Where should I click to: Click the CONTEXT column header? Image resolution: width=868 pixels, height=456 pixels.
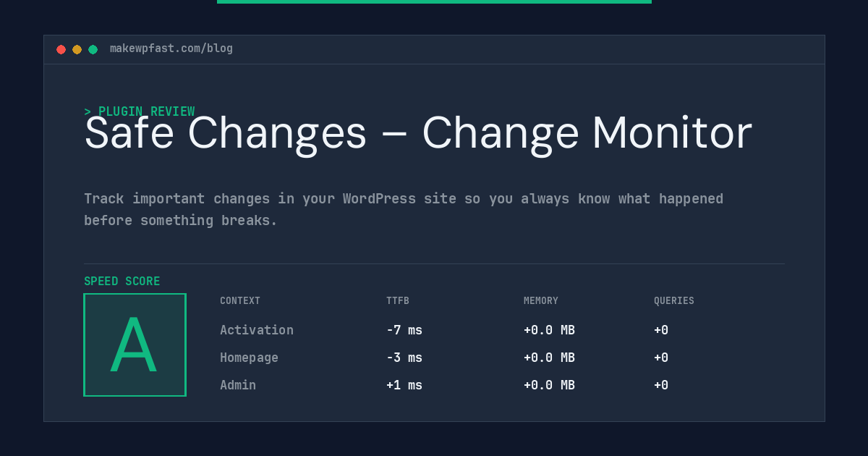tap(240, 301)
